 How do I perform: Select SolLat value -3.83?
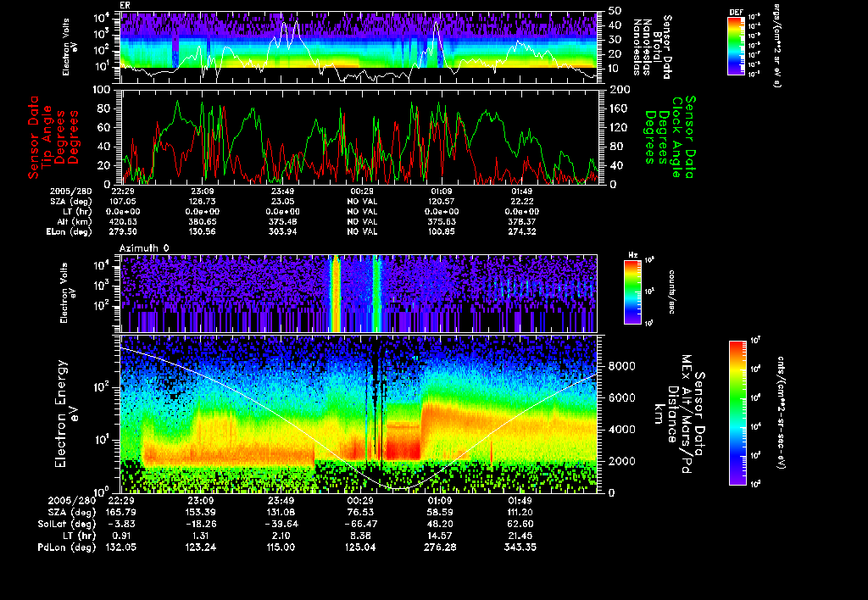point(123,525)
